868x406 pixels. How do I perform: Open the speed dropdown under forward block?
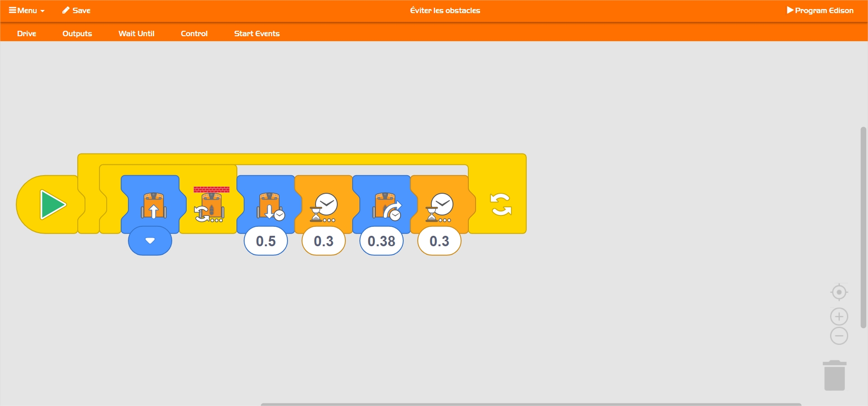(150, 241)
